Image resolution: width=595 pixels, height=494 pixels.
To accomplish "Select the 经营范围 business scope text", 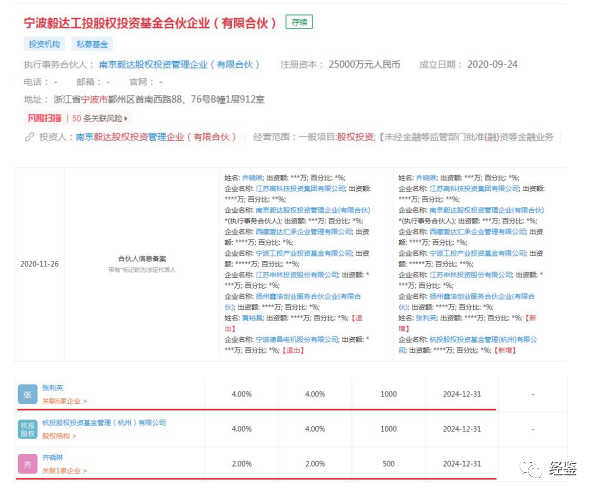I will click(426, 137).
